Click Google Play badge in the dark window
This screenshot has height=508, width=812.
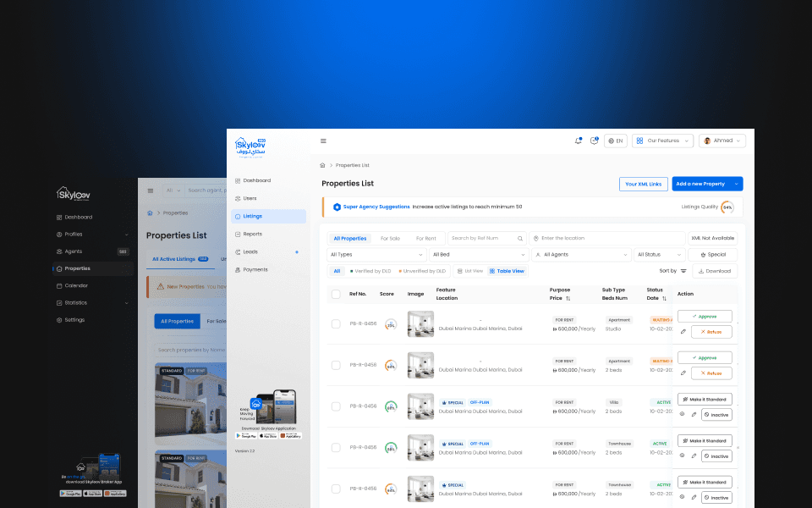pos(70,494)
